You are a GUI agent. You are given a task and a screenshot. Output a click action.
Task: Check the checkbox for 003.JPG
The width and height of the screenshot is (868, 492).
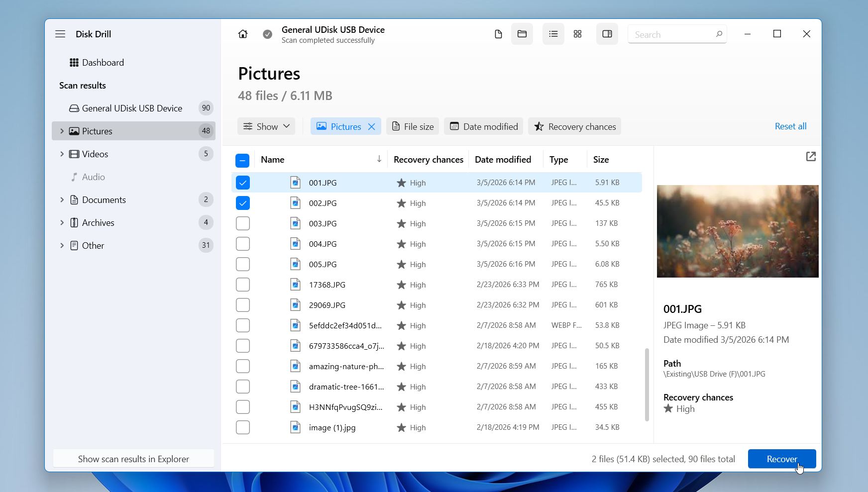[x=242, y=223]
